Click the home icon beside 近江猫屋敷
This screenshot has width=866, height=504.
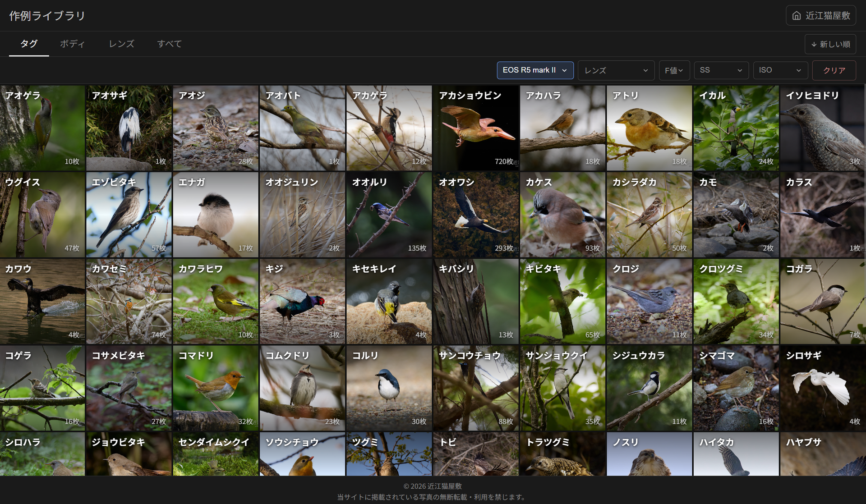[797, 16]
